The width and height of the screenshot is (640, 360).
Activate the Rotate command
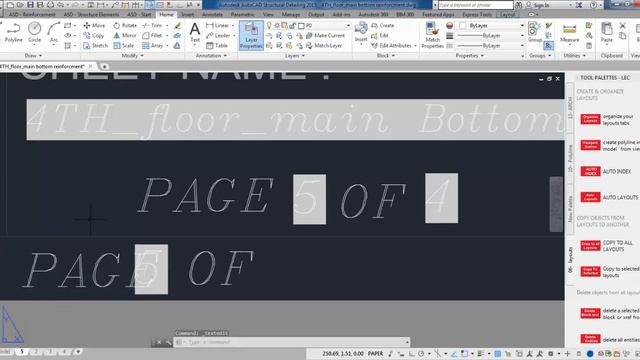[125, 25]
